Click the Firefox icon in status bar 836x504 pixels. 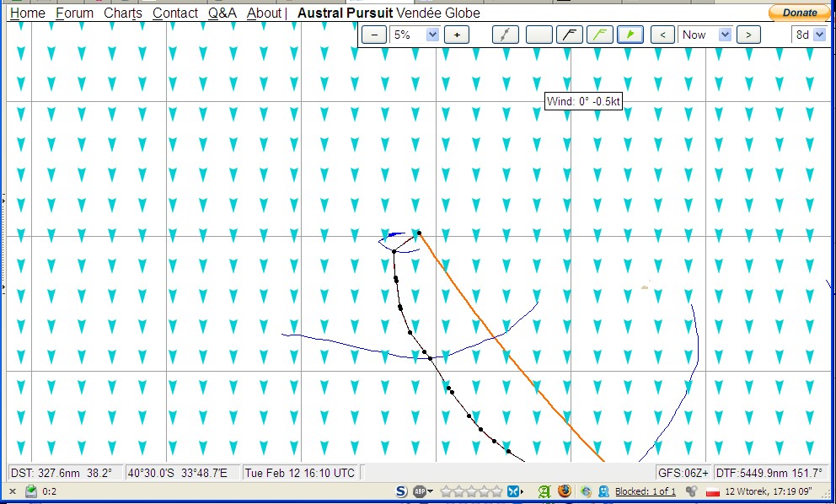[564, 491]
